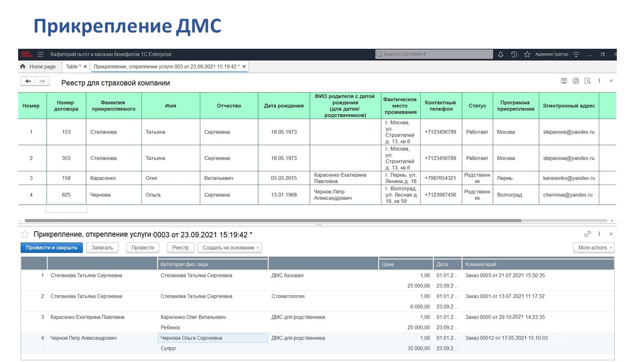Click the Цена column header
This screenshot has height=362, width=644.
click(406, 264)
